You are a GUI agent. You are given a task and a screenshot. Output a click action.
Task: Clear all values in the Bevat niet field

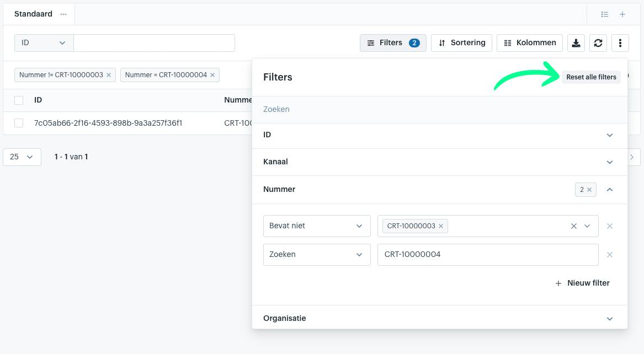(574, 226)
